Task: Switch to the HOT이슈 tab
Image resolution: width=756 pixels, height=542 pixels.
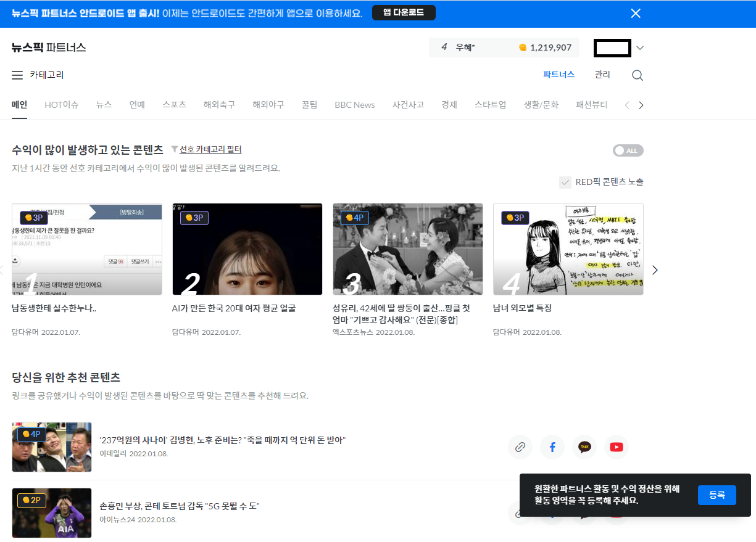Action: coord(62,105)
